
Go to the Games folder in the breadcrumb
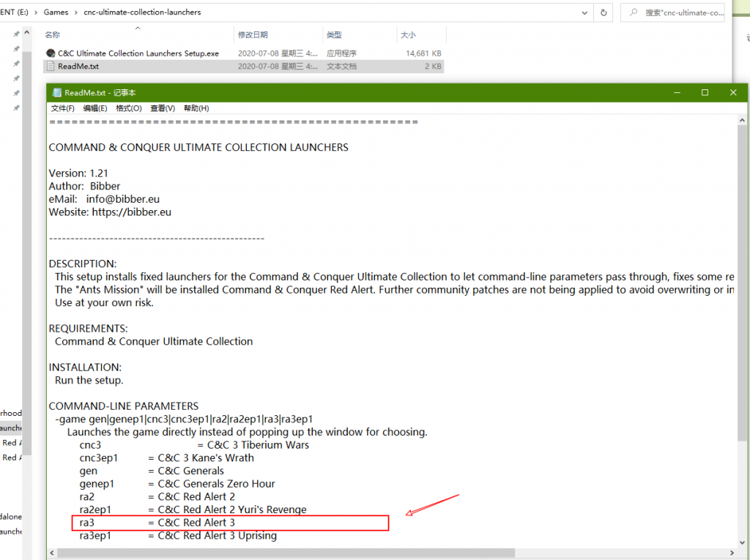coord(56,12)
